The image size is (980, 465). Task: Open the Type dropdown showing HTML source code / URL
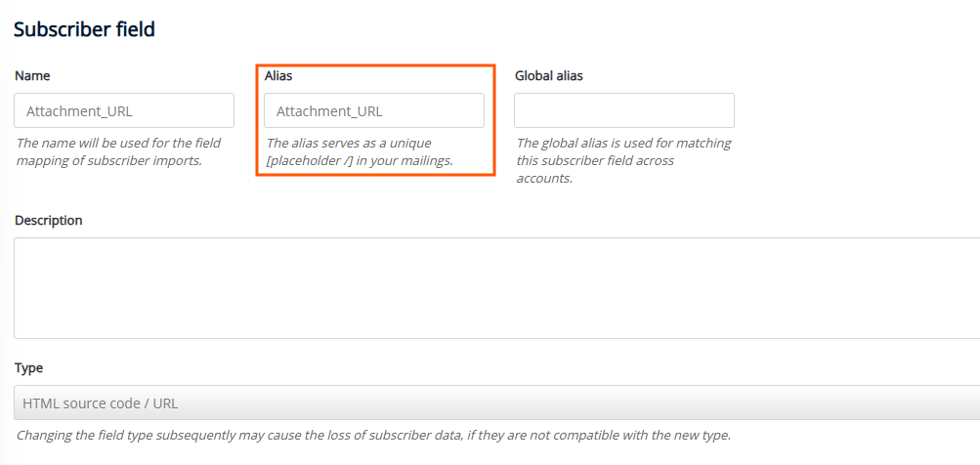pos(497,402)
